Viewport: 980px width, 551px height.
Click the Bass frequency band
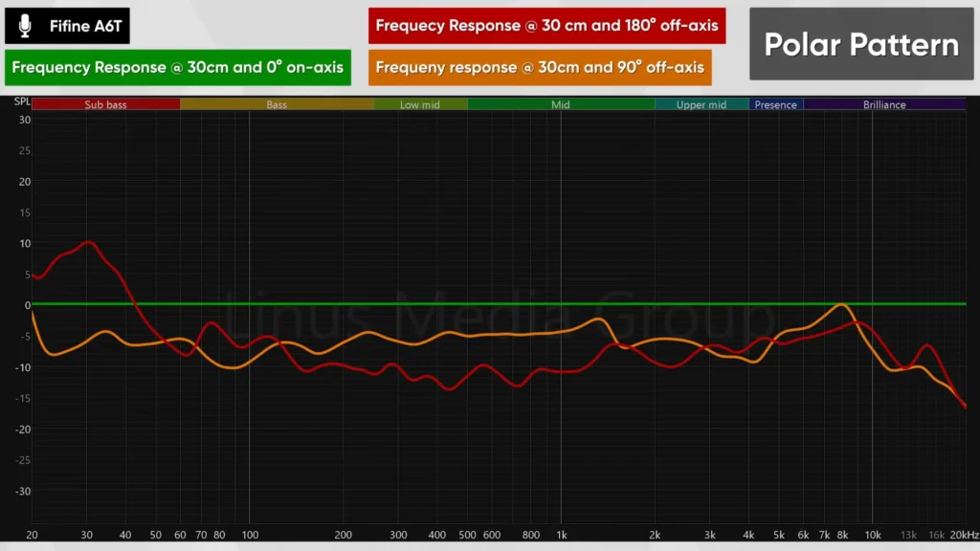click(277, 104)
